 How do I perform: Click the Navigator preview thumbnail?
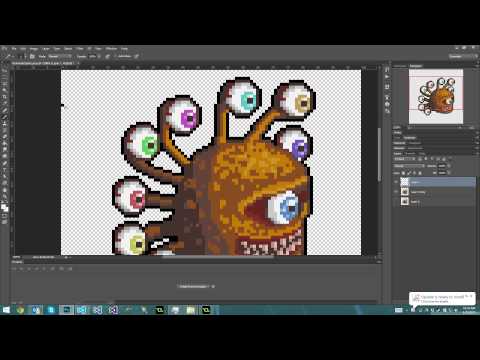[x=436, y=96]
